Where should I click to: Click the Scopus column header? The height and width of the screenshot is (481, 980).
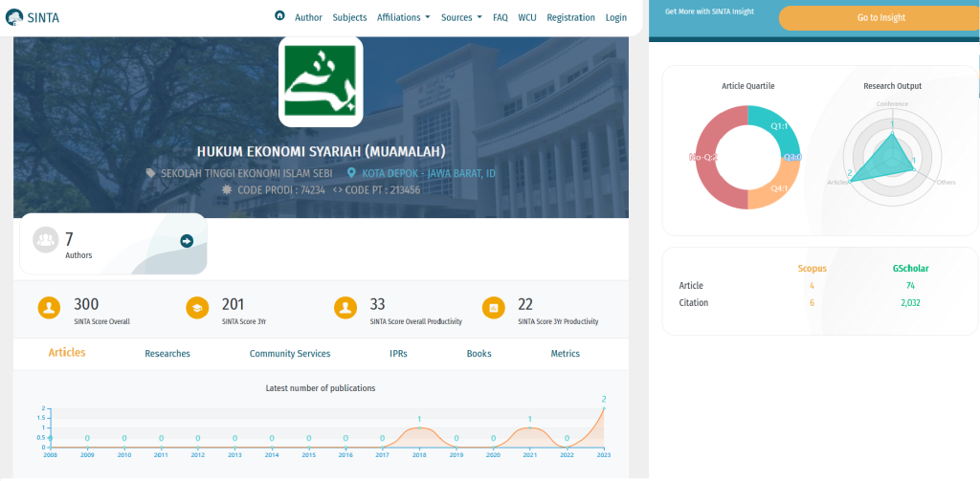(x=812, y=269)
